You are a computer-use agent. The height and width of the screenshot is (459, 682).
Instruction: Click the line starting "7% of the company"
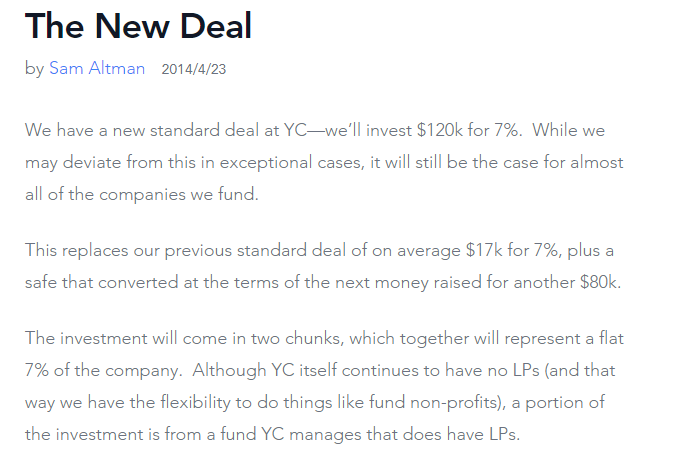320,371
